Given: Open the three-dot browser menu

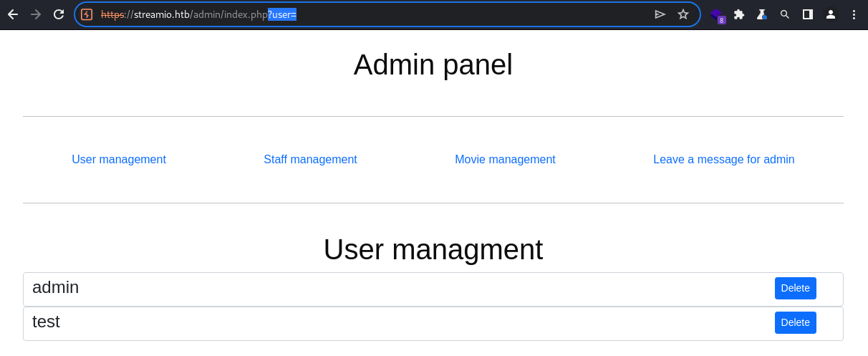Looking at the screenshot, I should 854,14.
